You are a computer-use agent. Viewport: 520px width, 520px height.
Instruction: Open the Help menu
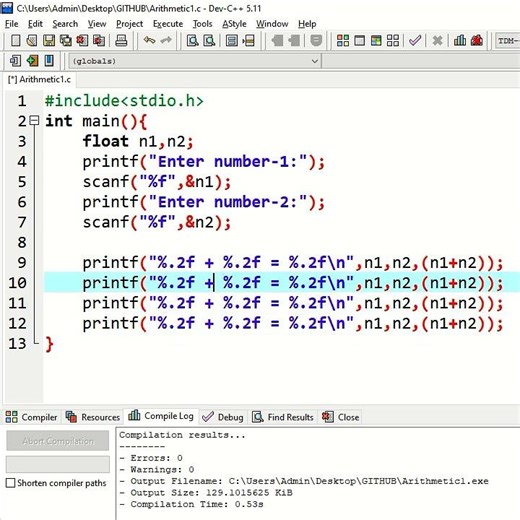pos(307,24)
